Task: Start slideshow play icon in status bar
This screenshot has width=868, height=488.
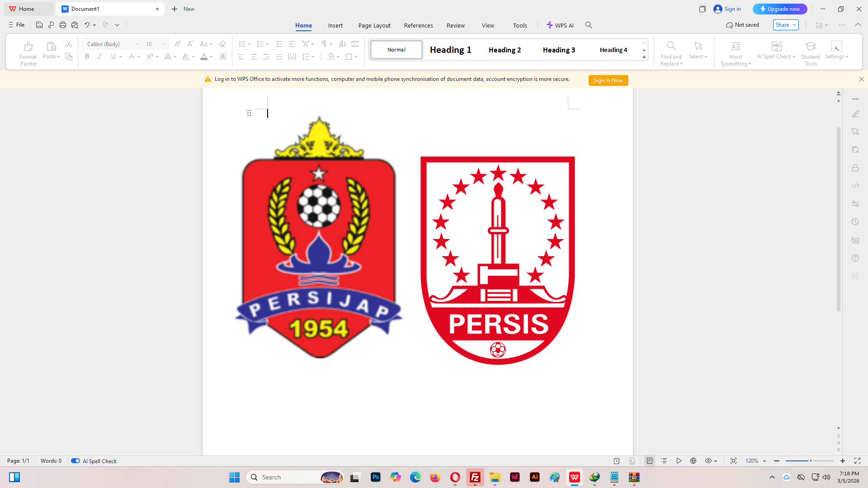Action: (679, 461)
